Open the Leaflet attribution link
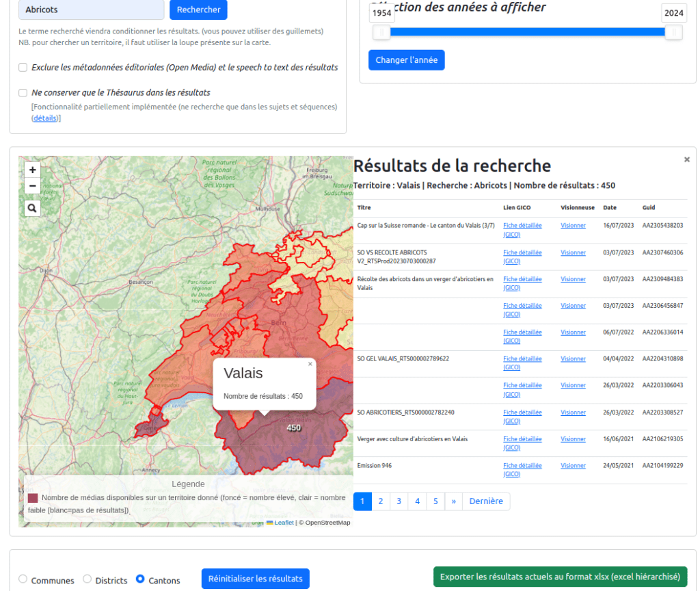 coord(284,523)
